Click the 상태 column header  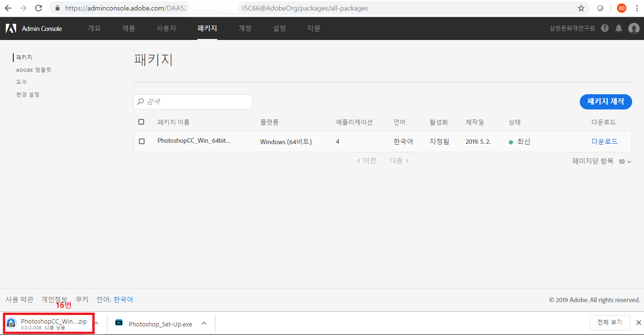(x=515, y=122)
